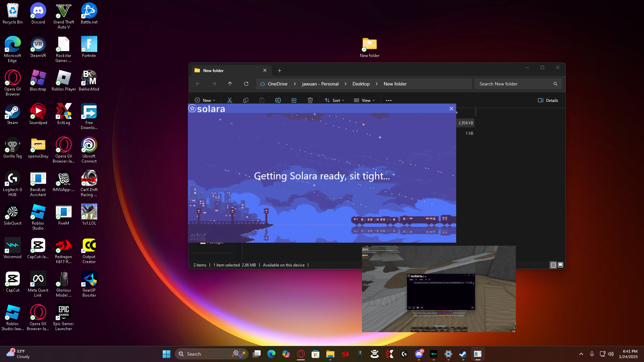Click the Cut icon in Explorer toolbar
Screen dimensions: 644x362
pyautogui.click(x=230, y=100)
